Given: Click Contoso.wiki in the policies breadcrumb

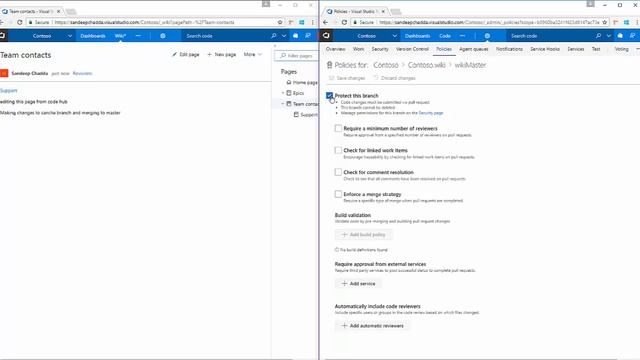Looking at the screenshot, I should pyautogui.click(x=427, y=65).
